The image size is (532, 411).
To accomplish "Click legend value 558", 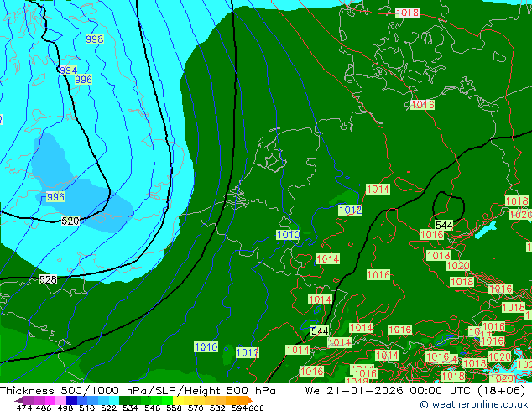I will (174, 408).
